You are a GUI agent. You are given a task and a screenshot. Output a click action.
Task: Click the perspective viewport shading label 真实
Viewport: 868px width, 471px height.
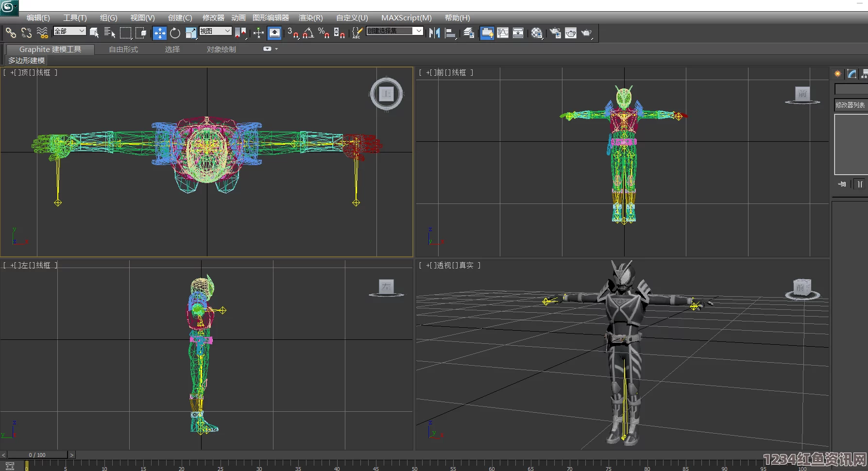[x=466, y=265]
